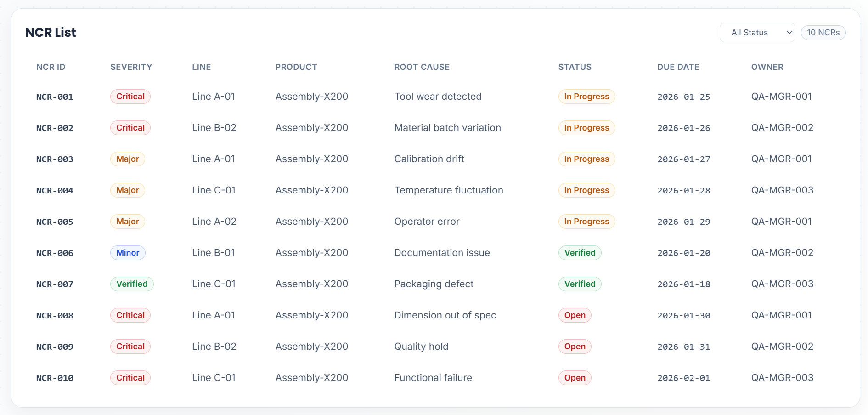868x415 pixels.
Task: Click the Open status badge for NCR-008
Action: (x=575, y=315)
